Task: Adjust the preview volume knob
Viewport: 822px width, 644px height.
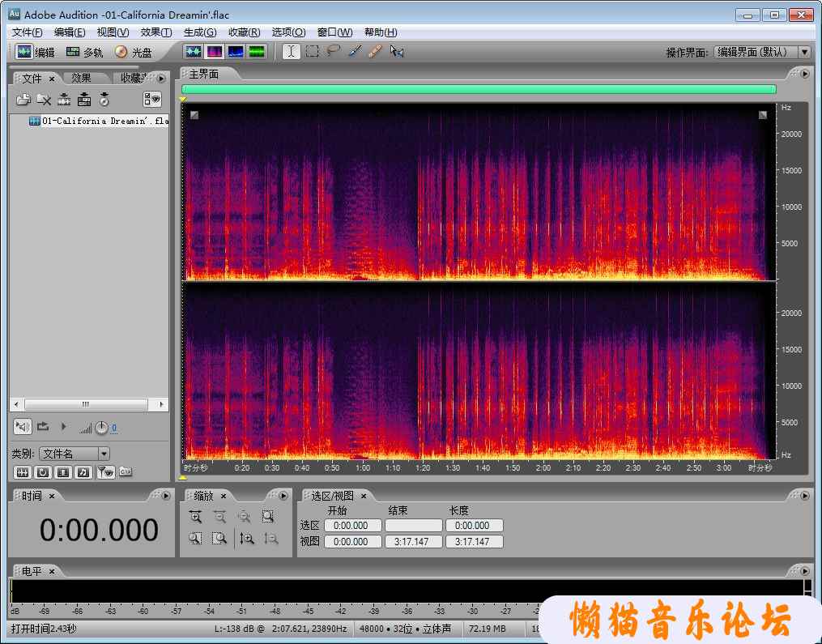Action: click(101, 429)
